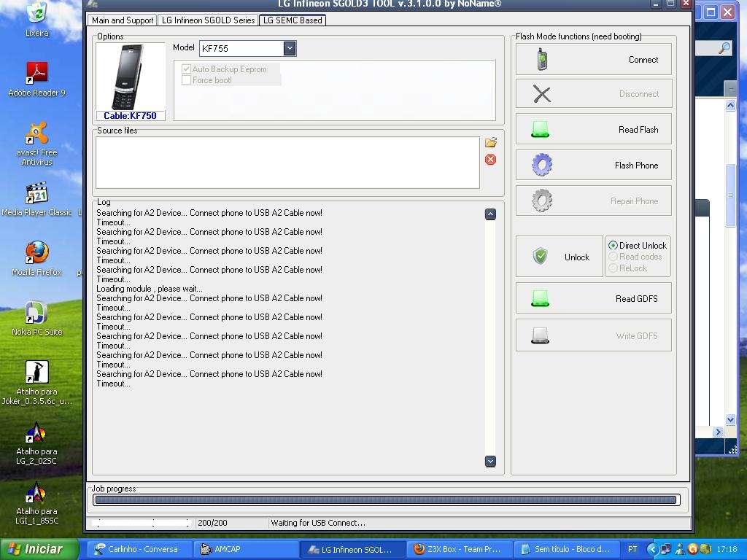The width and height of the screenshot is (747, 560).
Task: Switch to Sem título - Bloco taskbar item
Action: 567,549
